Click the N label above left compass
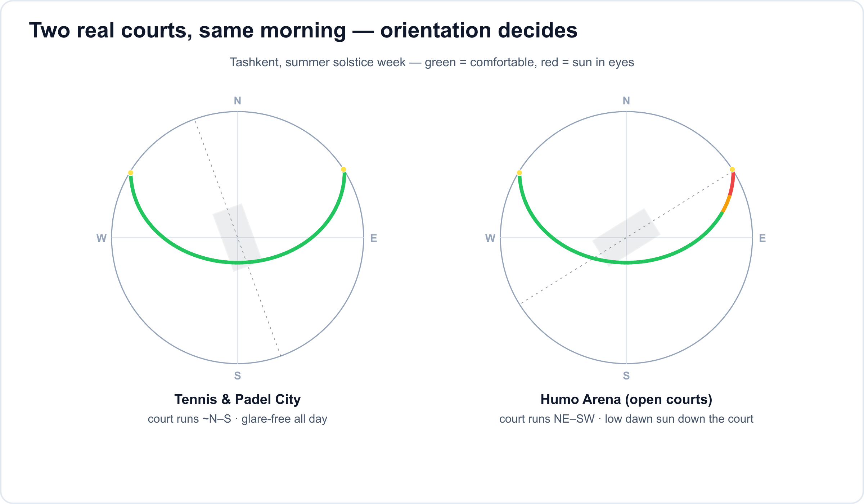This screenshot has height=504, width=864. click(x=238, y=101)
